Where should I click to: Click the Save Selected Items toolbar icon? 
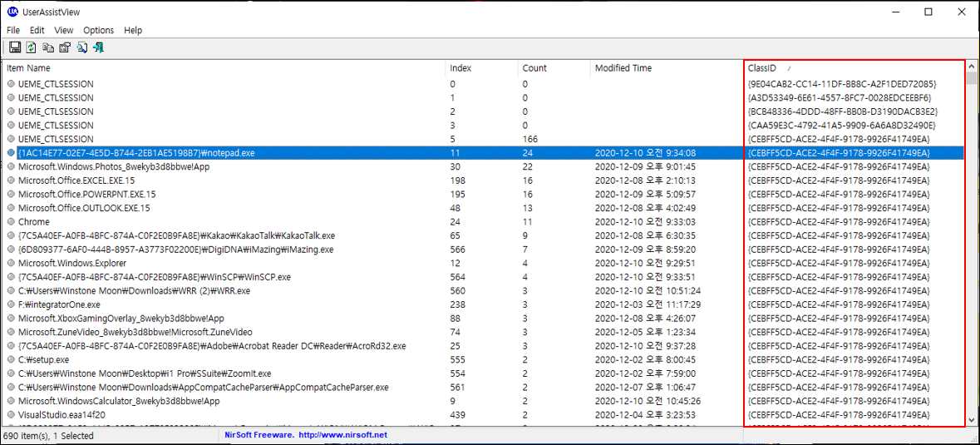(x=15, y=47)
